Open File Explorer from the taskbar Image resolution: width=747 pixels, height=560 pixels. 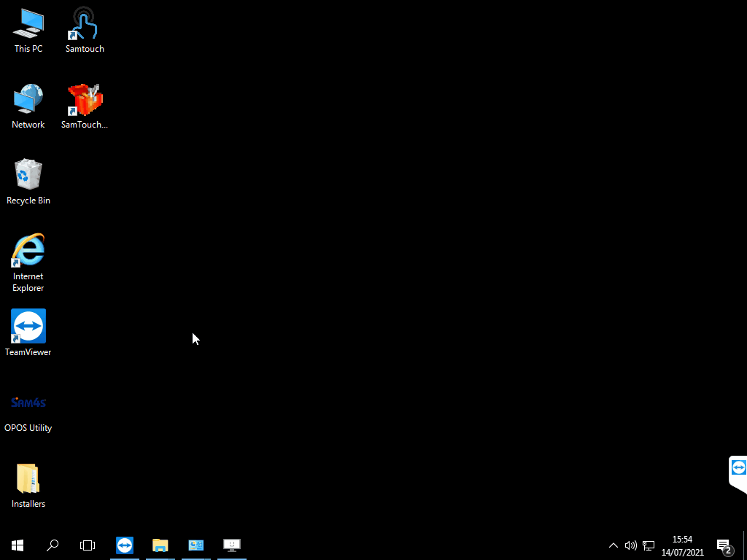pos(160,545)
